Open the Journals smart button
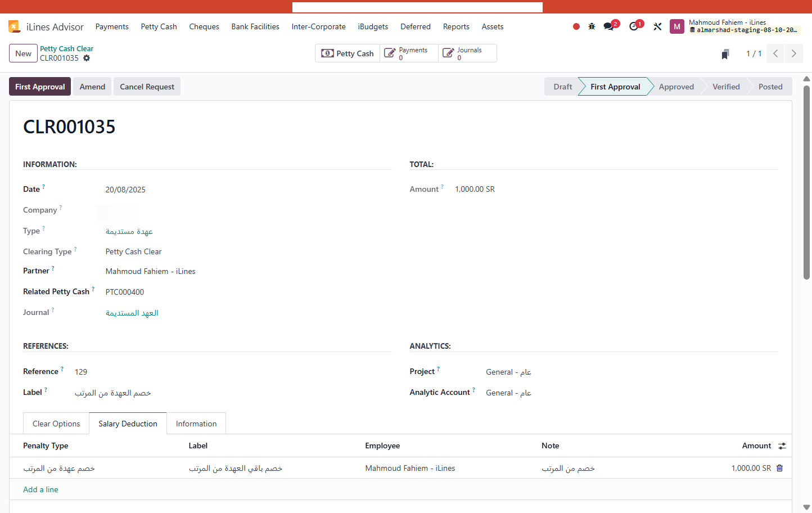The width and height of the screenshot is (812, 513). point(467,53)
